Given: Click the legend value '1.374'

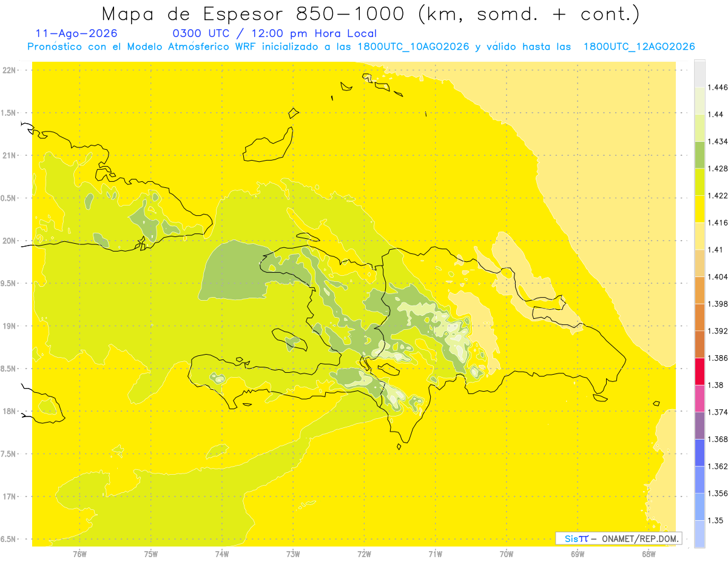Looking at the screenshot, I should tap(718, 412).
